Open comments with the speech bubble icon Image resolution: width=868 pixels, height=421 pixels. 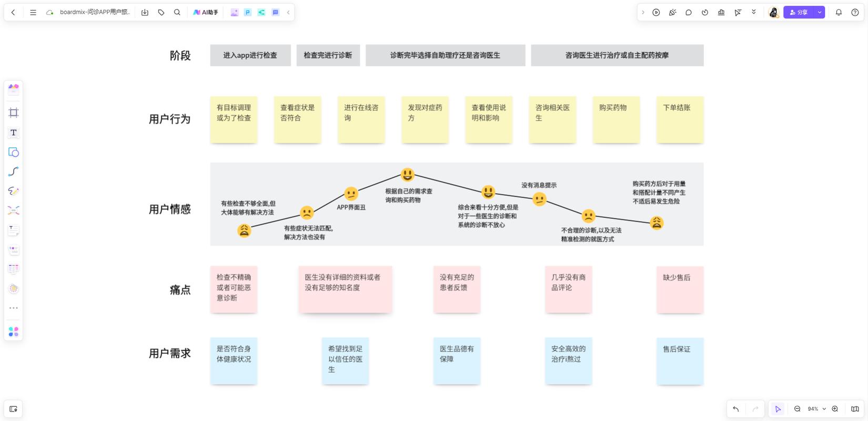tap(689, 12)
